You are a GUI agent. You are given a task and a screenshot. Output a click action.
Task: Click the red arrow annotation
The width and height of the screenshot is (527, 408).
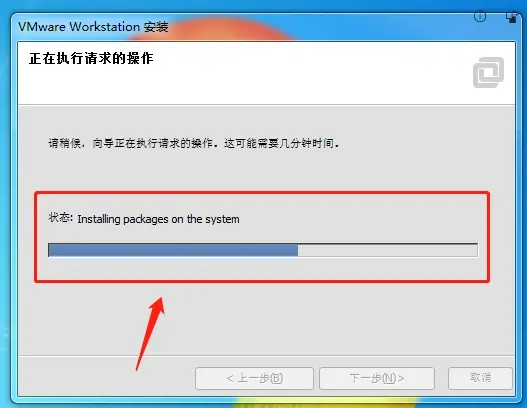pyautogui.click(x=150, y=333)
